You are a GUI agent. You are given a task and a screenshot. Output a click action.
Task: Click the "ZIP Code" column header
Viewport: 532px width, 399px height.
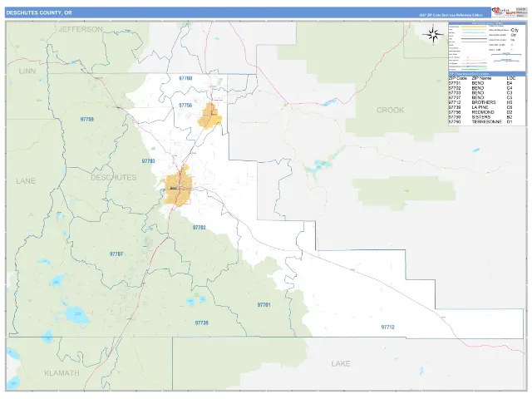coord(458,78)
